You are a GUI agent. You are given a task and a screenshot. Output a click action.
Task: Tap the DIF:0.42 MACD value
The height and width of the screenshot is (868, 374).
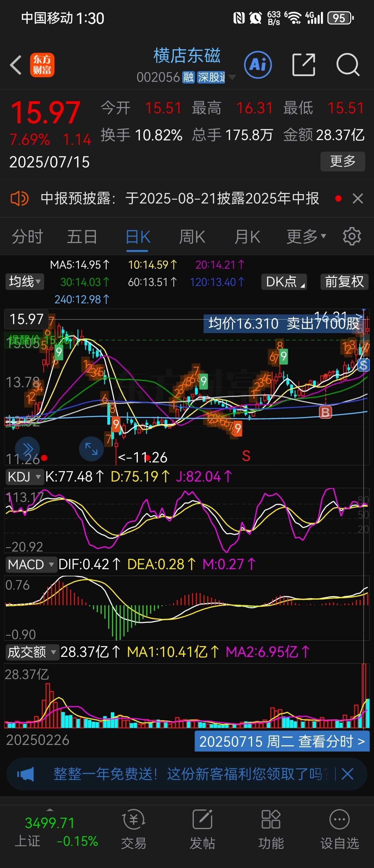point(89,564)
